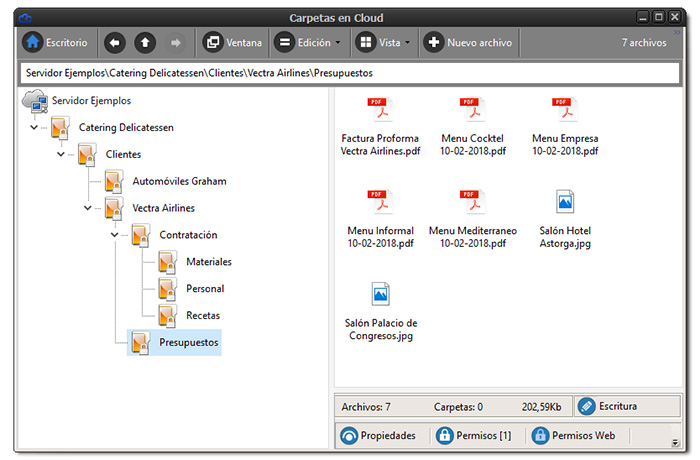
Task: Click the '202,59Kb' size text
Action: [x=542, y=407]
